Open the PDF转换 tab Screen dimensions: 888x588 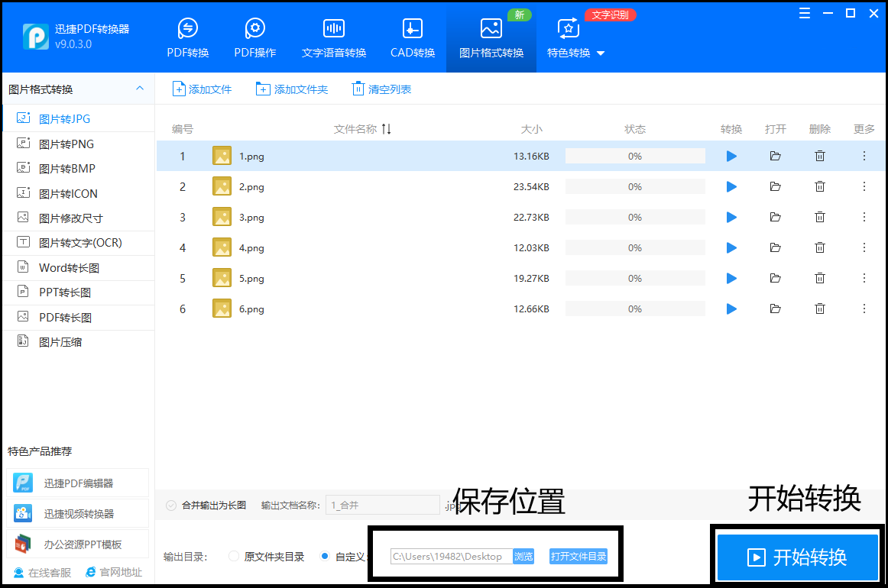[187, 38]
